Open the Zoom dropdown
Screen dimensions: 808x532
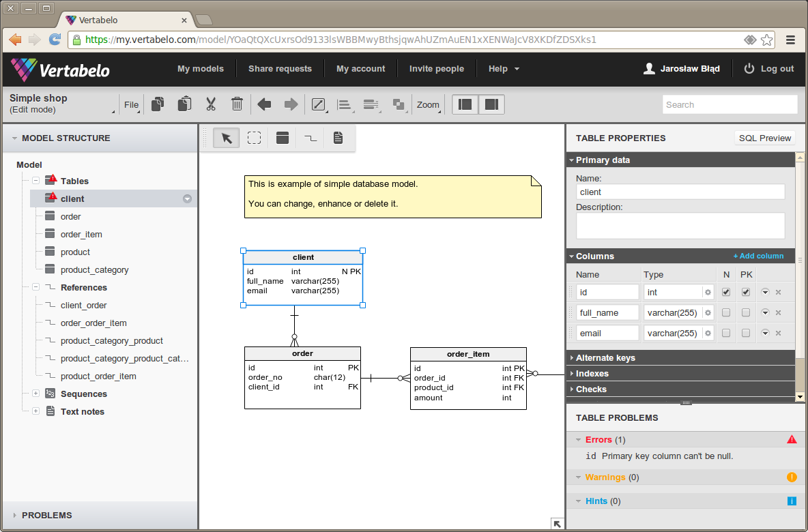point(429,104)
